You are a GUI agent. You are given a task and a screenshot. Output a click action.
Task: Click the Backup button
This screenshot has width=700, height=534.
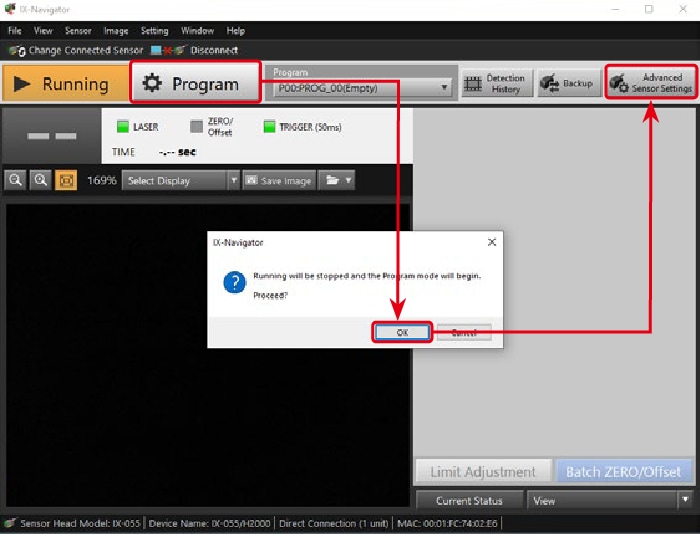[567, 84]
